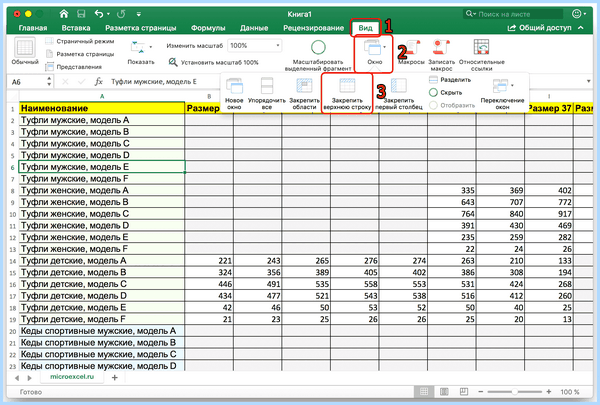The image size is (600, 405).
Task: Open the Вставка tab
Action: (x=76, y=28)
